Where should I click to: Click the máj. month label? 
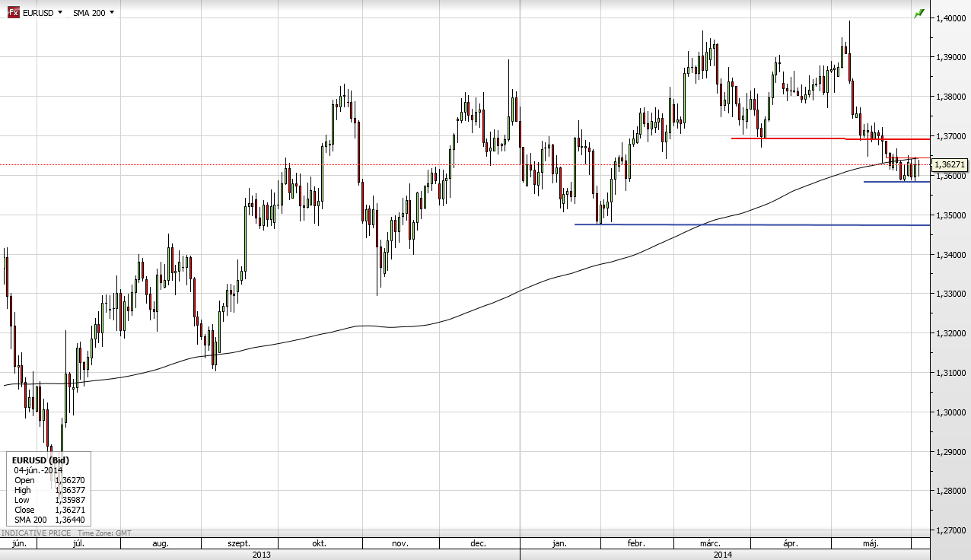pyautogui.click(x=871, y=544)
